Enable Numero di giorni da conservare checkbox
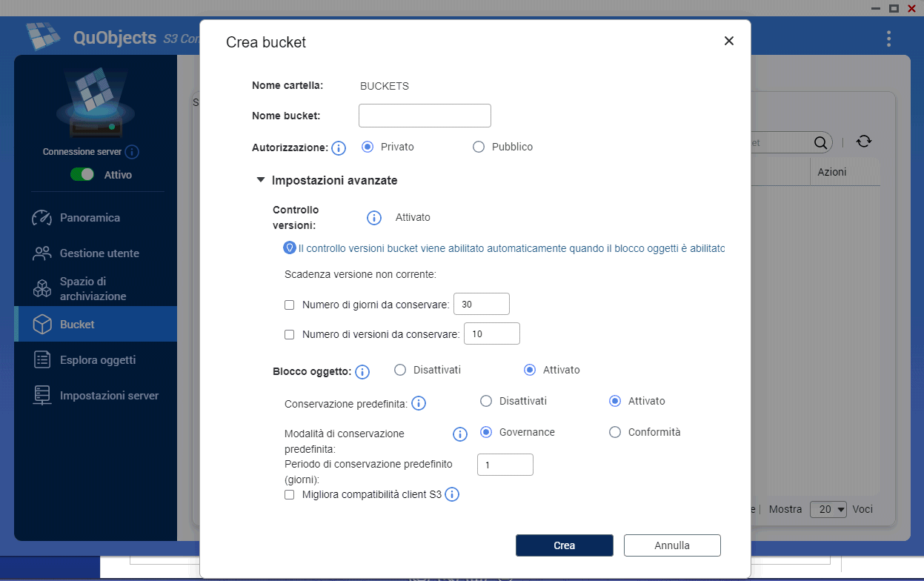 [290, 305]
